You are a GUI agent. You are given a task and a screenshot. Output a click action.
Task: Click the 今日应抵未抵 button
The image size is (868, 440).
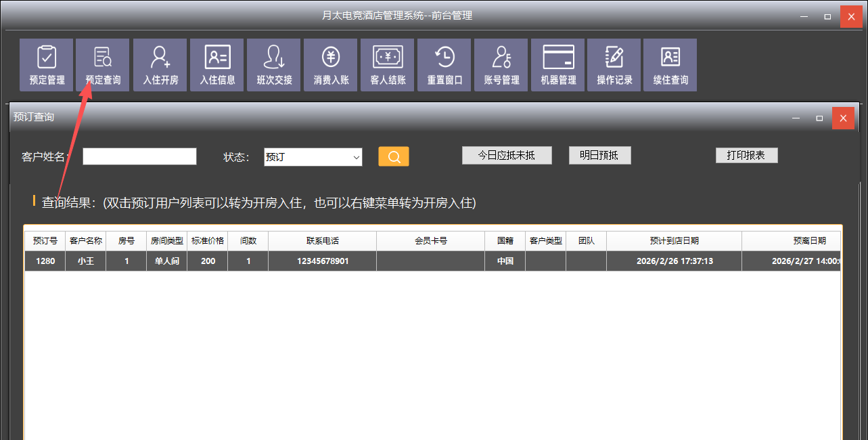point(507,155)
